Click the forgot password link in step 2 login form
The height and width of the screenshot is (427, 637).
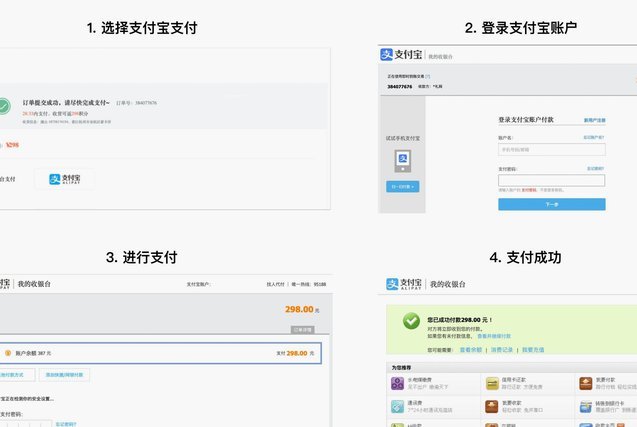click(595, 168)
